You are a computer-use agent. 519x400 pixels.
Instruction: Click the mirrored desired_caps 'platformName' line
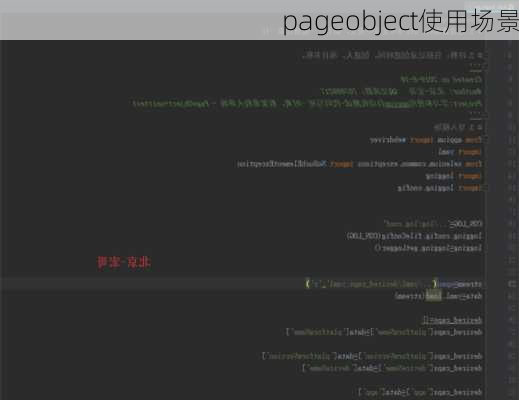[x=384, y=332]
